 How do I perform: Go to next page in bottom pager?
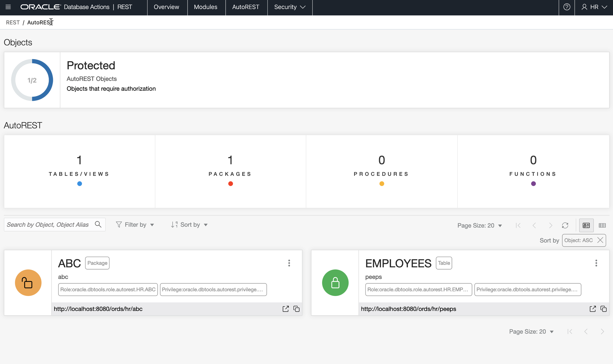(x=602, y=332)
